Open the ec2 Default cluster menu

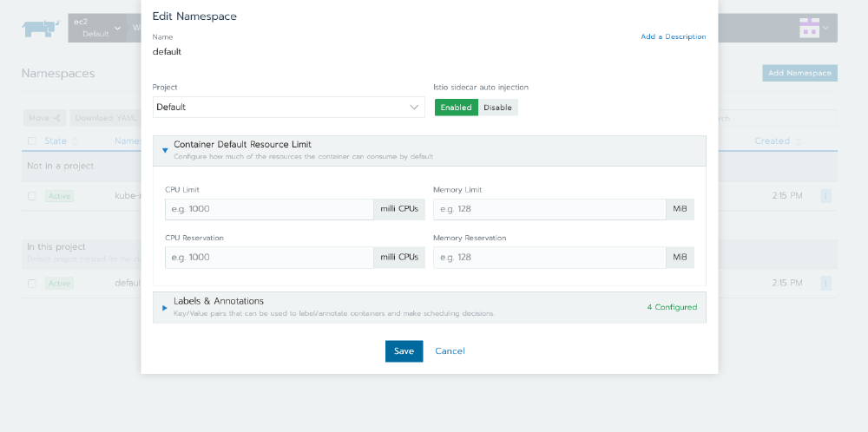(95, 28)
